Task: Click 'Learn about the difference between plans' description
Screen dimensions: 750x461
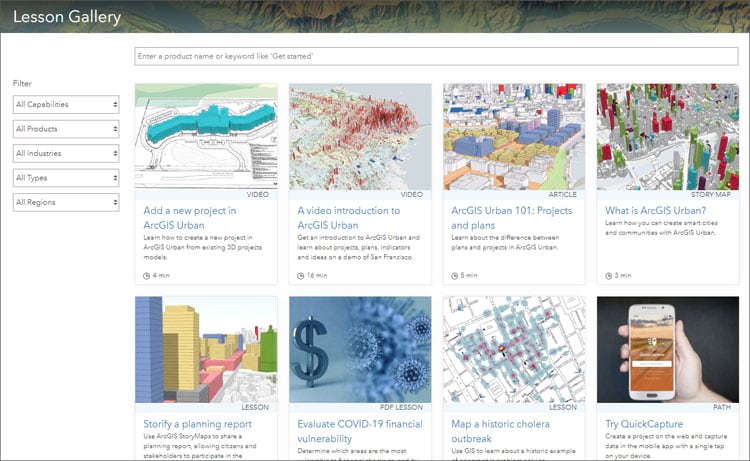Action: [505, 242]
